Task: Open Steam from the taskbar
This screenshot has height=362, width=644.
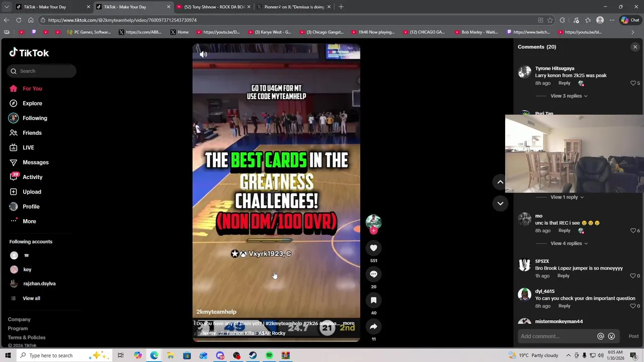Action: click(x=253, y=355)
